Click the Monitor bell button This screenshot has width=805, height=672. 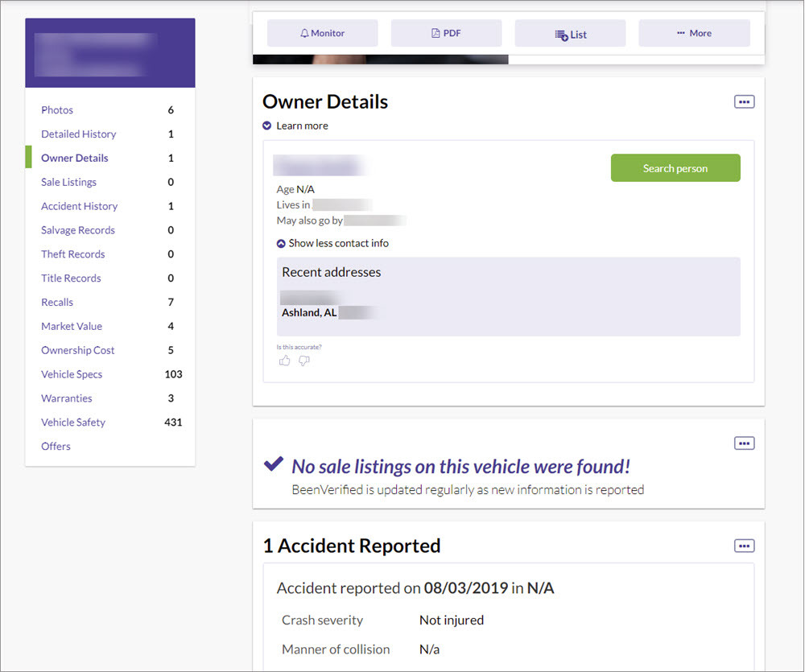click(322, 33)
